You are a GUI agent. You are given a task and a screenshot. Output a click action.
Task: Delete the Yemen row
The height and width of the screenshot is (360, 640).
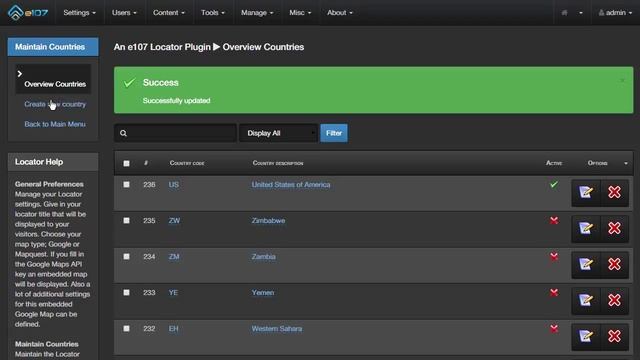point(614,300)
